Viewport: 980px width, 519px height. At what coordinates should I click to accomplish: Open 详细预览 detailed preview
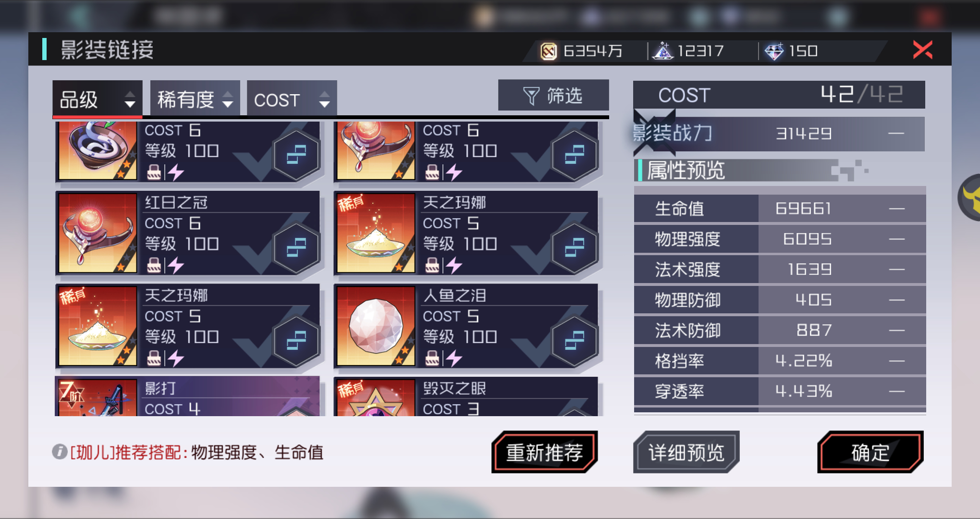(686, 452)
